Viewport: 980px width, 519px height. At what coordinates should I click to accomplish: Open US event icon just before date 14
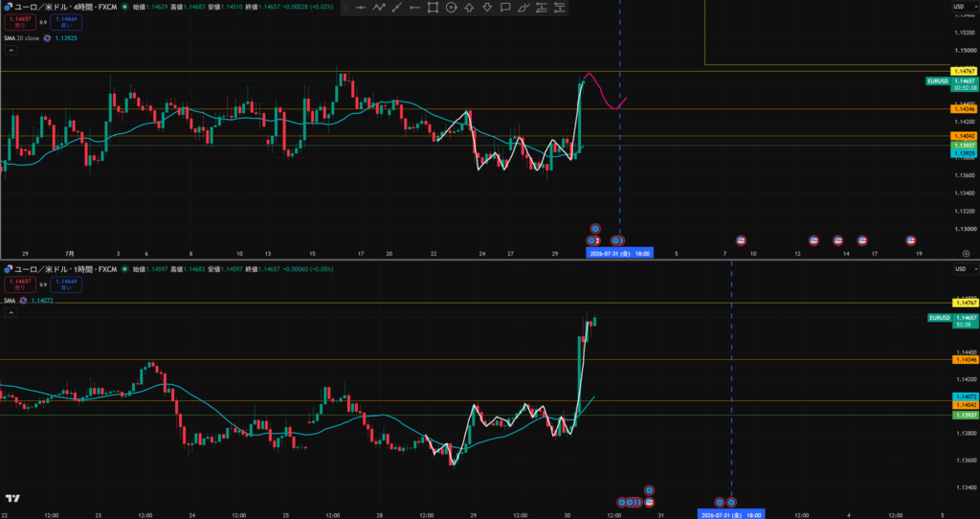coord(838,240)
